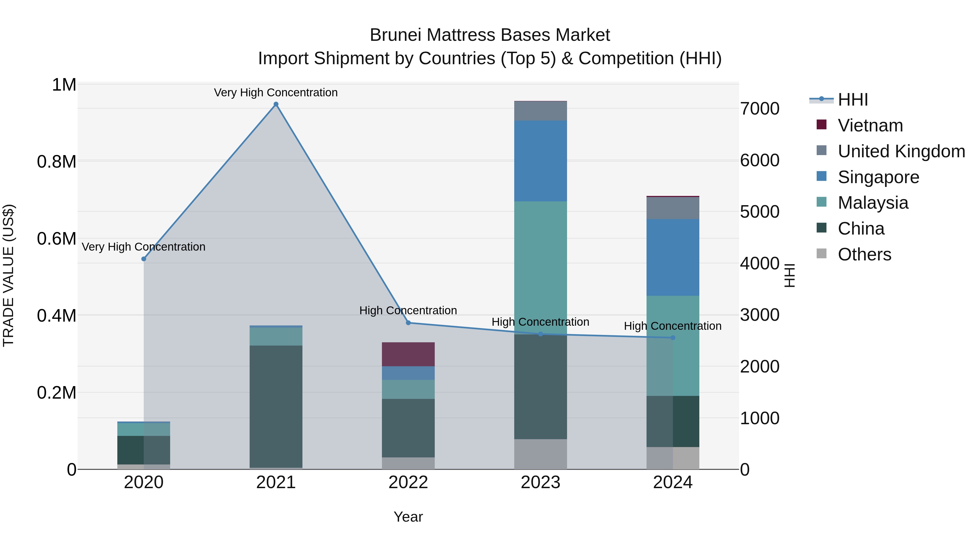The image size is (980, 551).
Task: Click the 'High Concentration' label at 2024
Action: pyautogui.click(x=673, y=326)
